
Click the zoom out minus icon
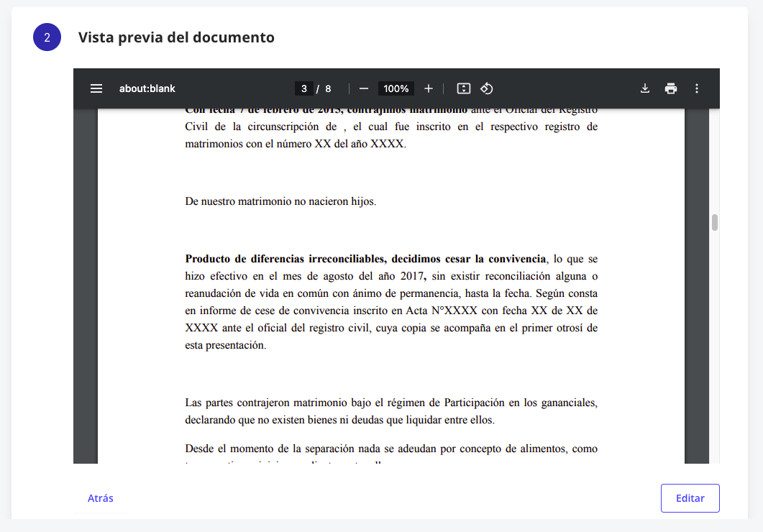coord(363,88)
